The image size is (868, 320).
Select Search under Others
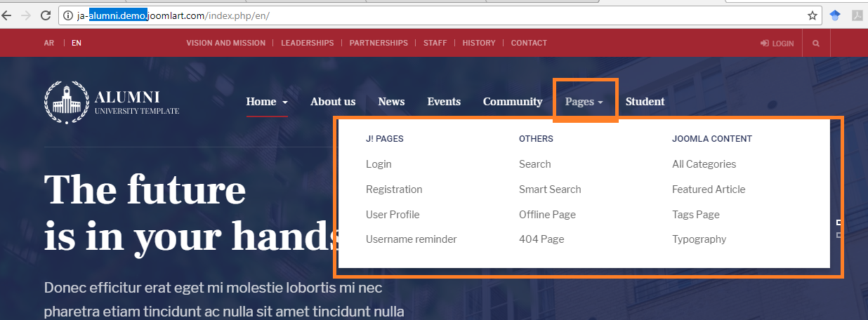click(x=535, y=164)
